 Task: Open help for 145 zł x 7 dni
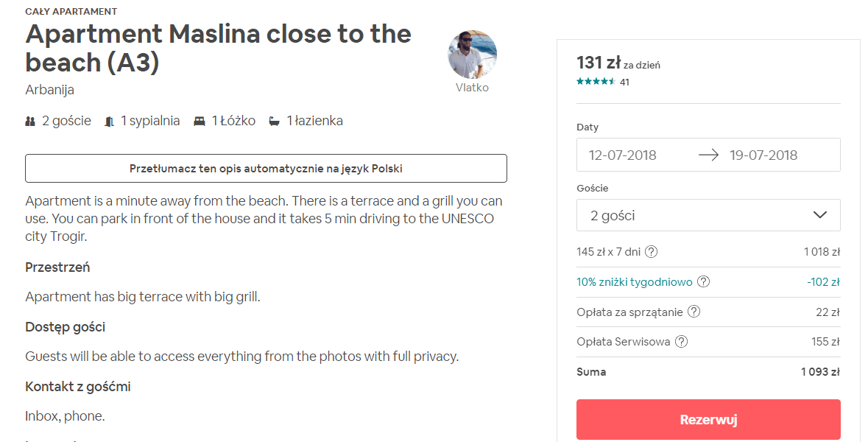651,252
